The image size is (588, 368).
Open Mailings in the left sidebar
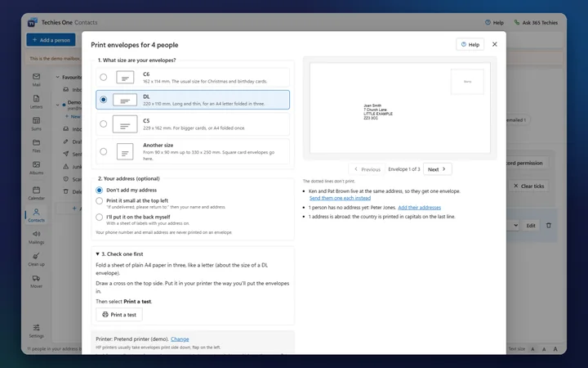click(36, 237)
